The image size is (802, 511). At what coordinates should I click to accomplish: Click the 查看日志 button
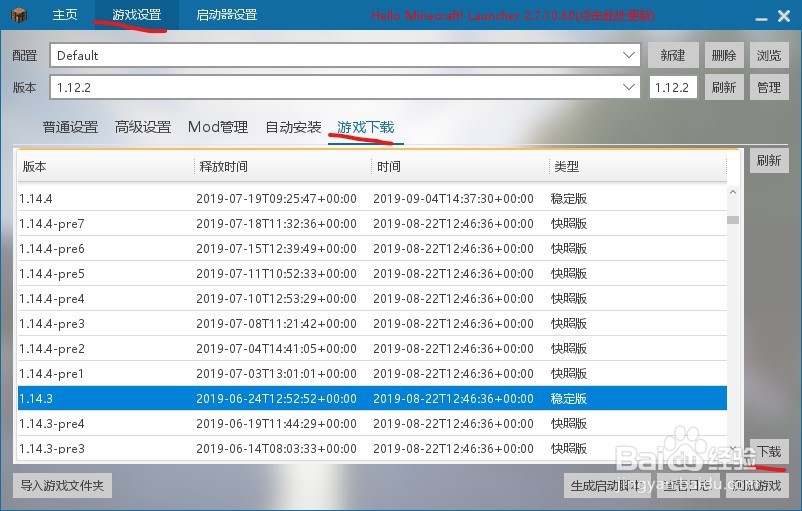pos(688,485)
